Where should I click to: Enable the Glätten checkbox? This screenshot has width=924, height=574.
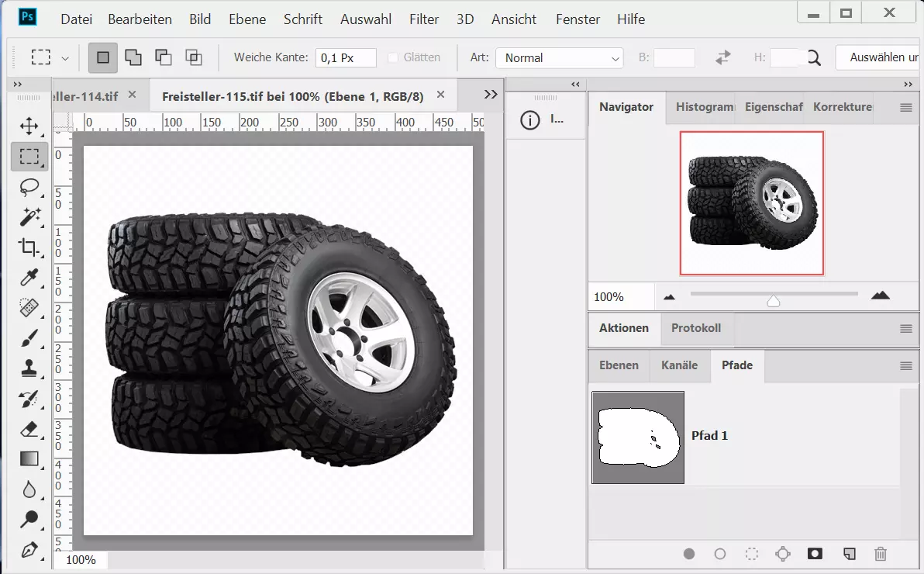pyautogui.click(x=393, y=57)
